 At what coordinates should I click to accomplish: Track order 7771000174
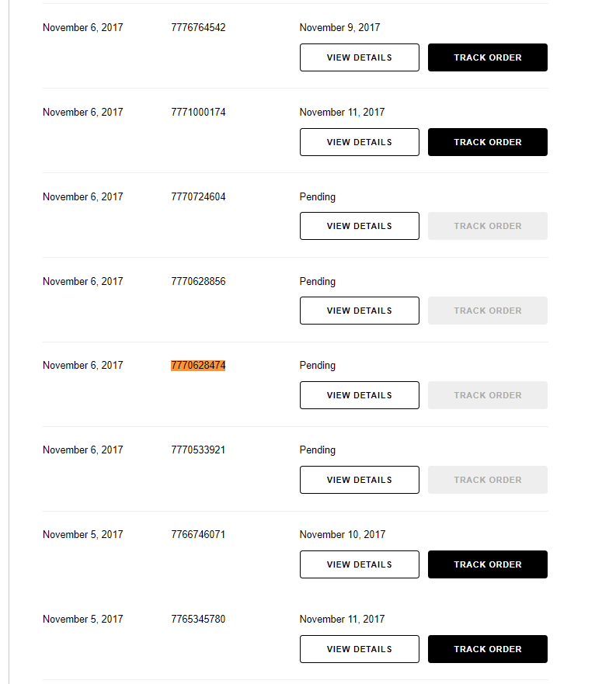[487, 142]
